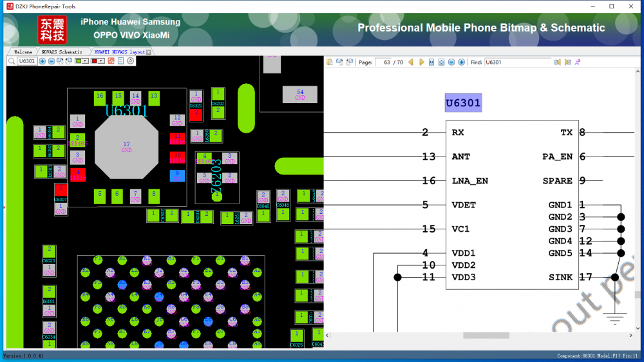The height and width of the screenshot is (362, 644).
Task: Zoom in on the board layout
Action: tap(43, 61)
